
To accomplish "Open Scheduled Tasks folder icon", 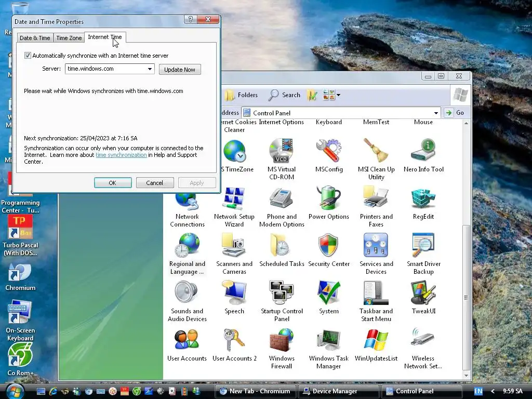I will coord(282,250).
